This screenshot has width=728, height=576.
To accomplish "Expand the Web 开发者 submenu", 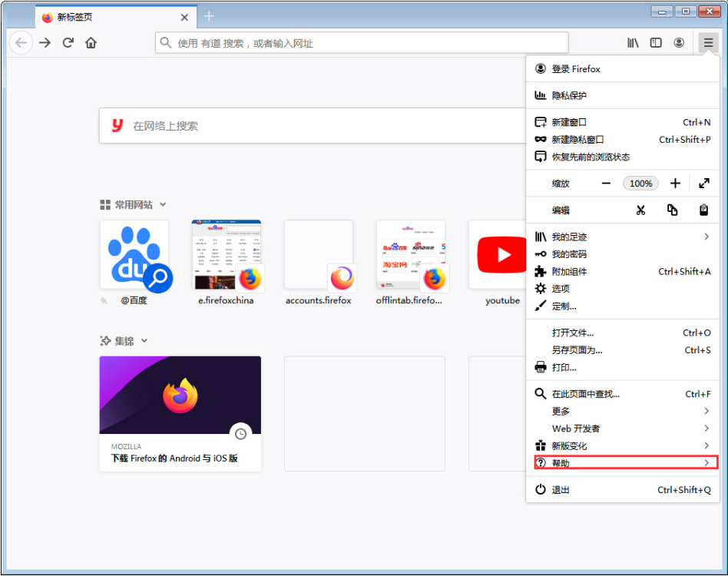I will tap(623, 429).
